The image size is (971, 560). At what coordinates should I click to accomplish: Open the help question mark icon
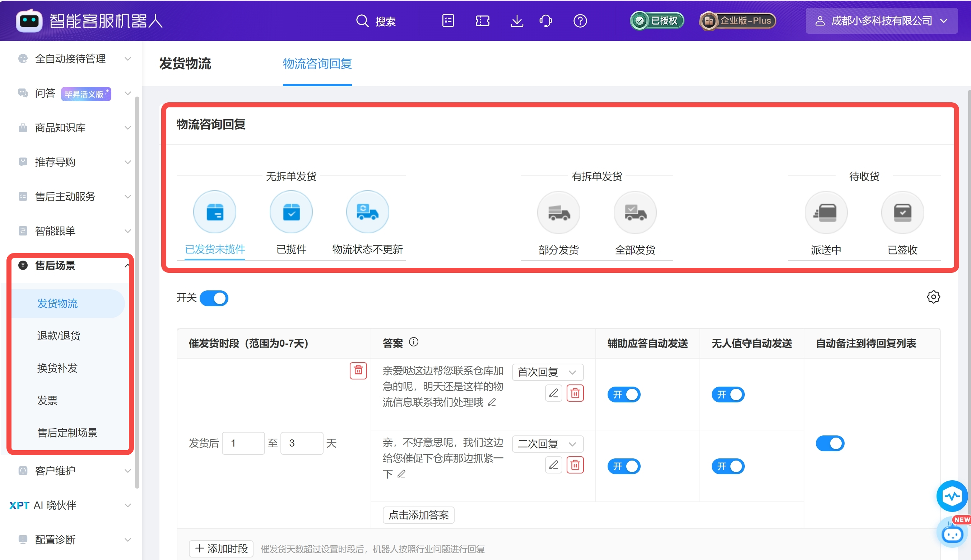point(580,21)
